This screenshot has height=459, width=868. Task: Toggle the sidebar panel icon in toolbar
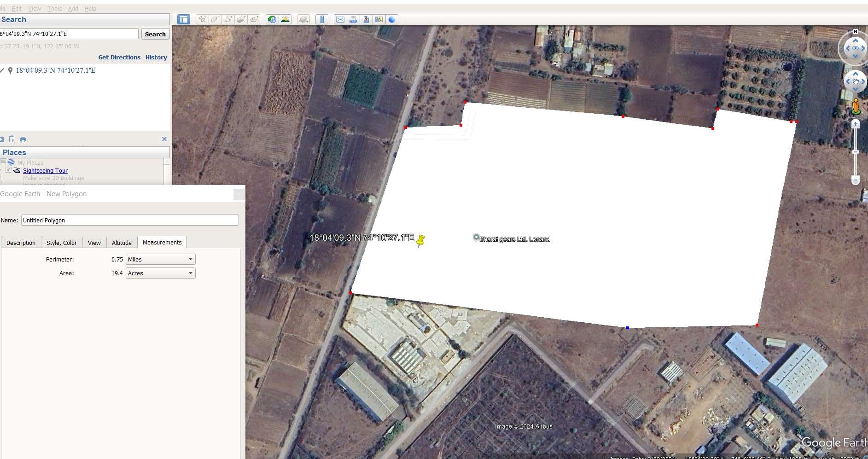pos(184,19)
